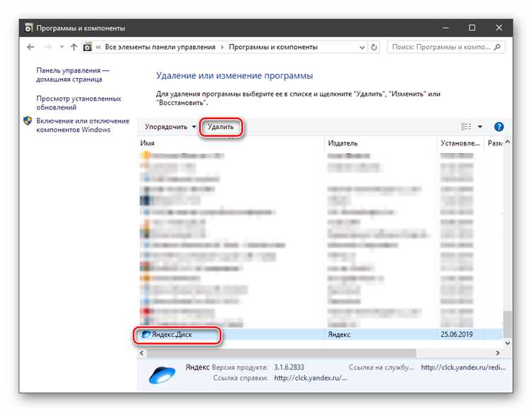
Task: Open Панель управления домашняя страница link
Action: (x=72, y=74)
